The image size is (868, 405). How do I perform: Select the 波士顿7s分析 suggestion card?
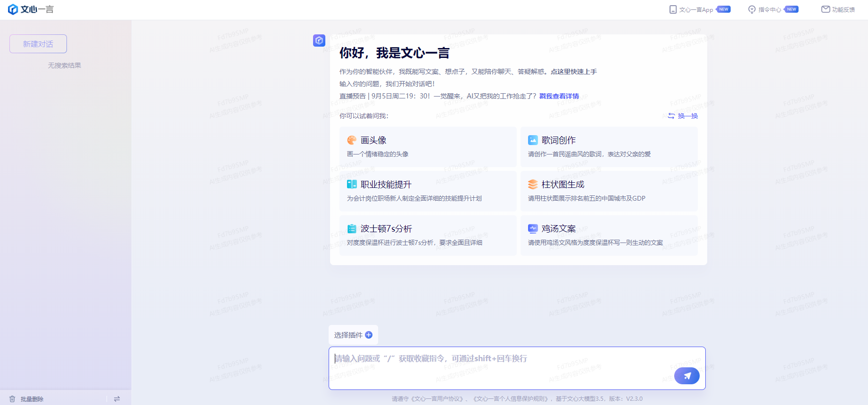pyautogui.click(x=428, y=235)
